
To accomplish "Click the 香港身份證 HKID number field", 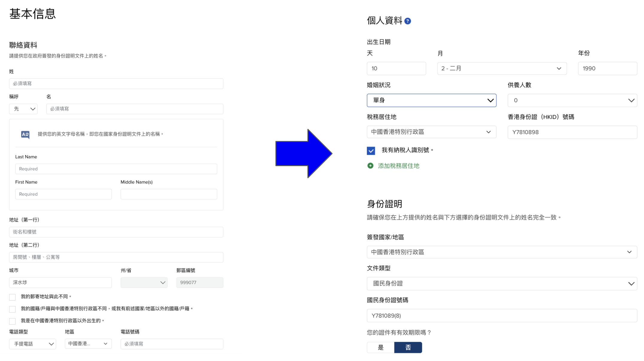I will click(x=572, y=132).
